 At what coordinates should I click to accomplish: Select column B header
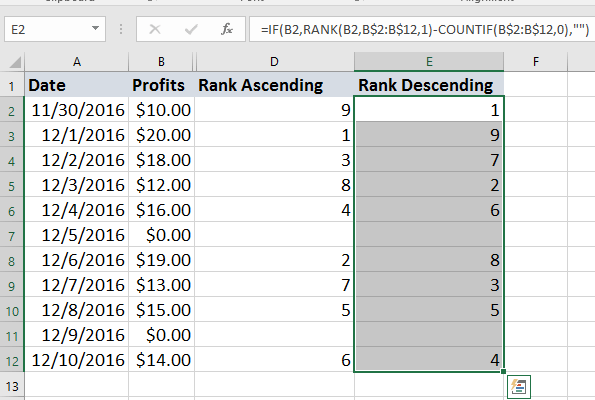161,61
